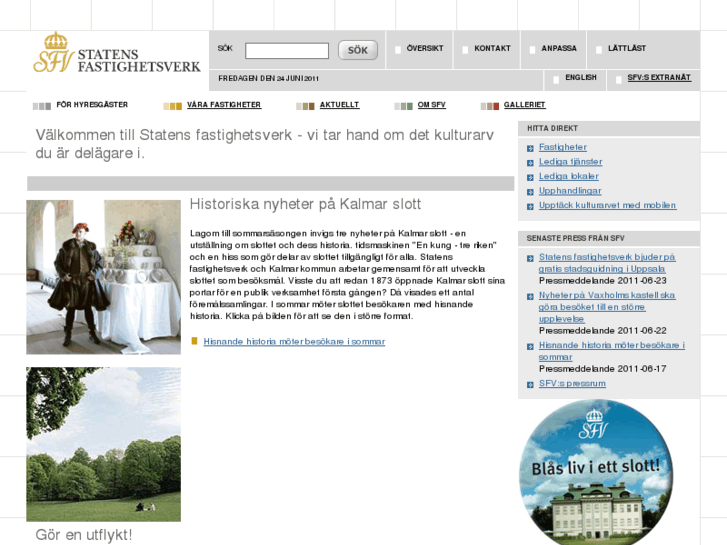The width and height of the screenshot is (727, 545).
Task: Click the arrow icon beside Fastigheter
Action: click(530, 148)
